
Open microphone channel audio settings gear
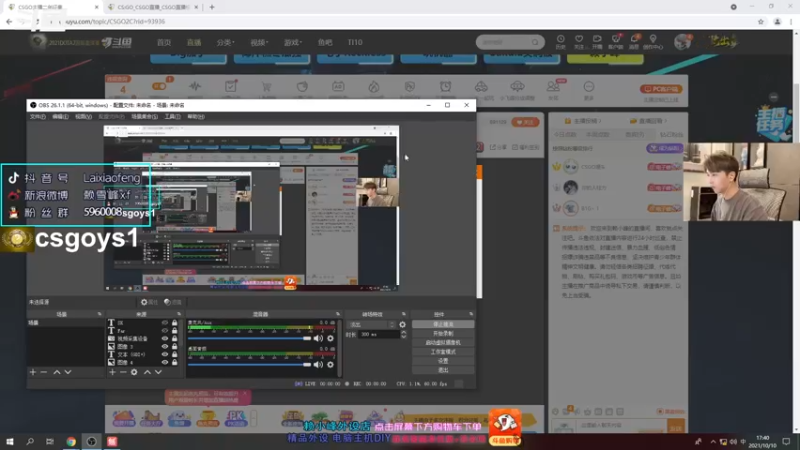pyautogui.click(x=331, y=338)
